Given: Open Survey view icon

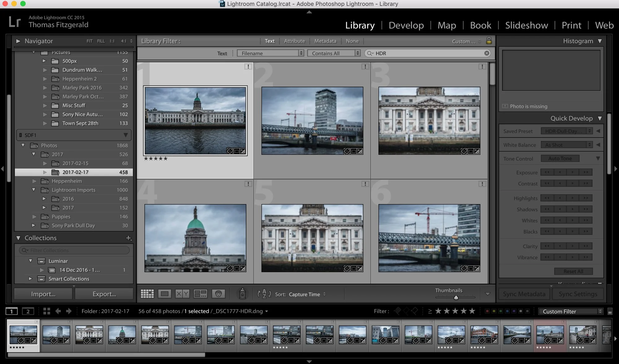Looking at the screenshot, I should [x=200, y=294].
